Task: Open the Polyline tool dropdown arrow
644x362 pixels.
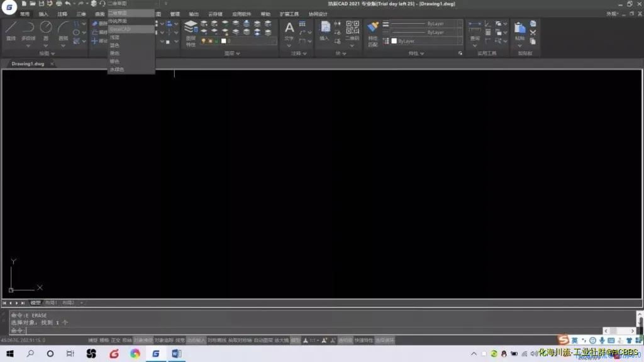Action: [x=28, y=46]
